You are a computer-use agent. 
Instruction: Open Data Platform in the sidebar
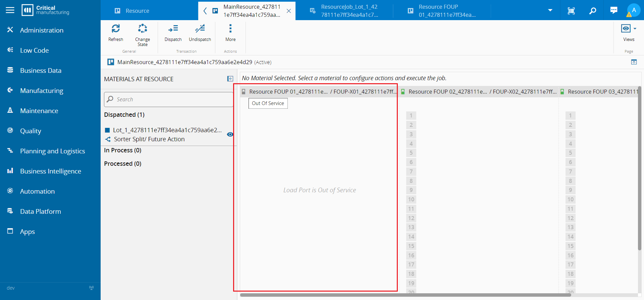click(50, 211)
